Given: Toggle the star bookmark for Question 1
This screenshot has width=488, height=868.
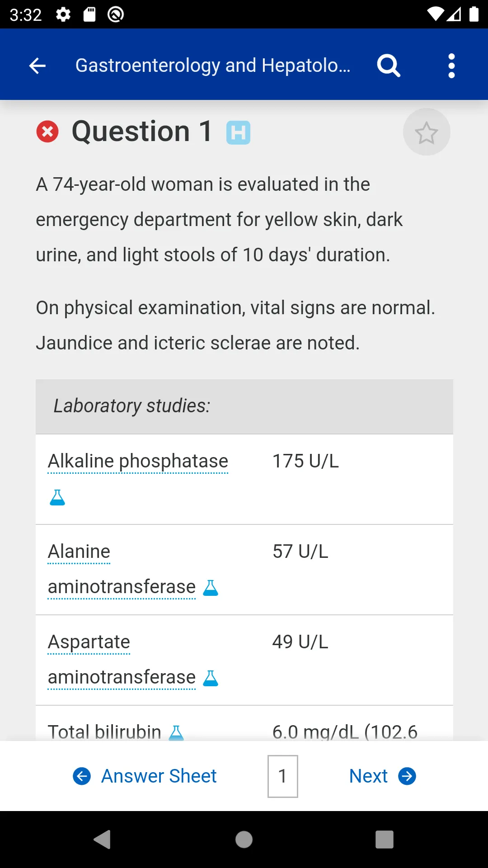Looking at the screenshot, I should (427, 132).
